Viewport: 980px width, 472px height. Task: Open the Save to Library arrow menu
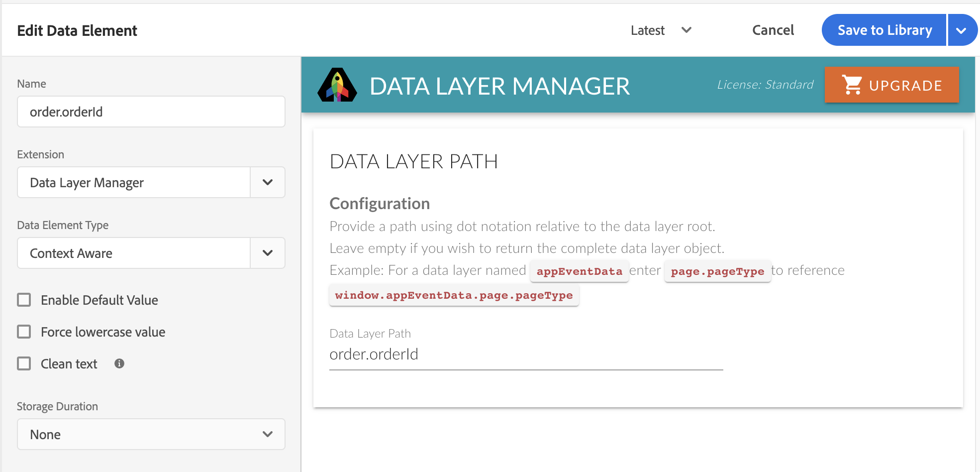[x=961, y=30]
